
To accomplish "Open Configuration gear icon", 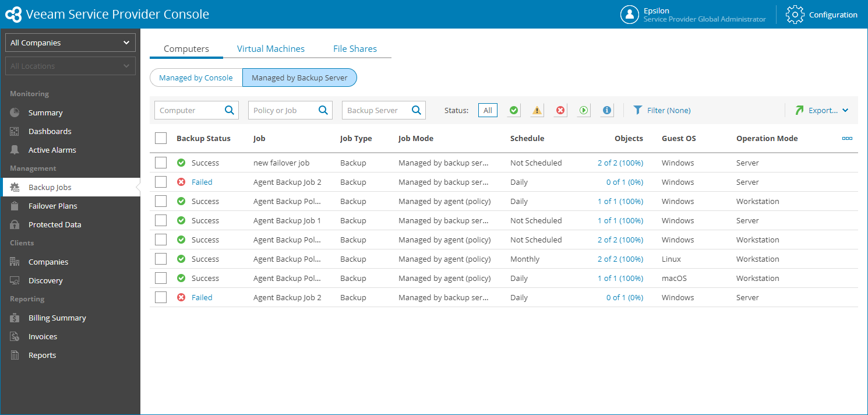I will tap(795, 15).
